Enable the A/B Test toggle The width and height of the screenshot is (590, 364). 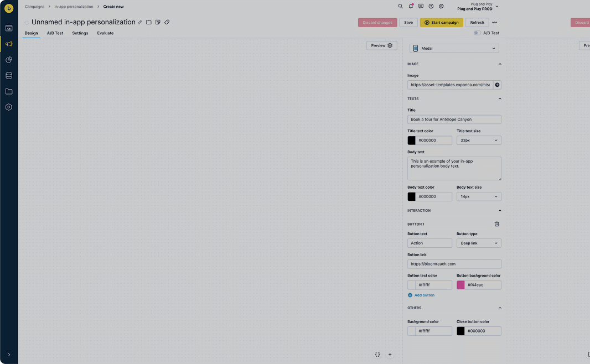coord(477,33)
